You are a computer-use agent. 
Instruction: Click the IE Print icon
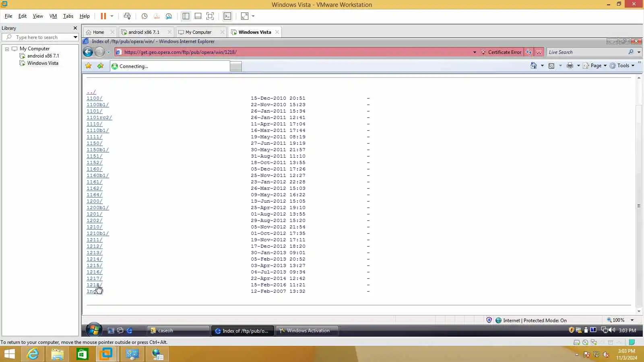pyautogui.click(x=570, y=66)
